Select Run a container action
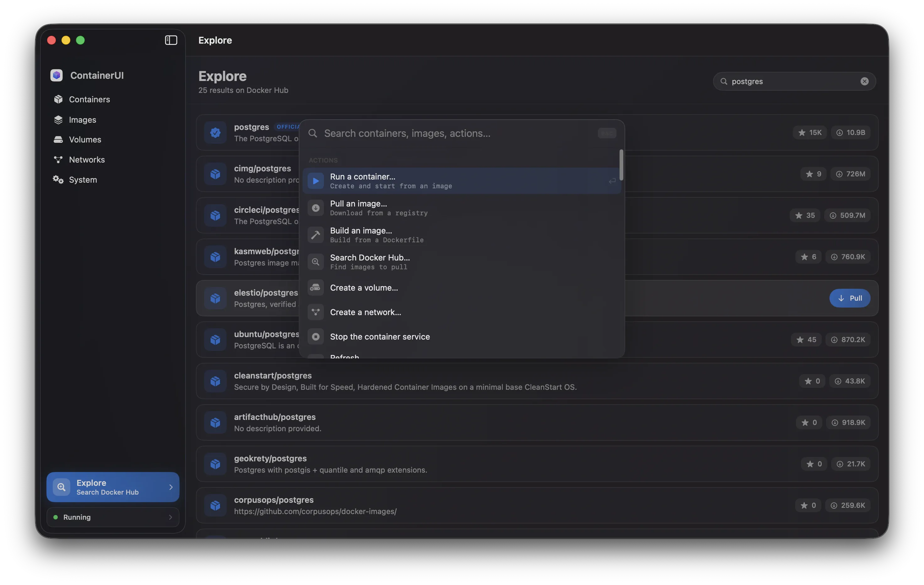This screenshot has height=585, width=924. tap(462, 181)
